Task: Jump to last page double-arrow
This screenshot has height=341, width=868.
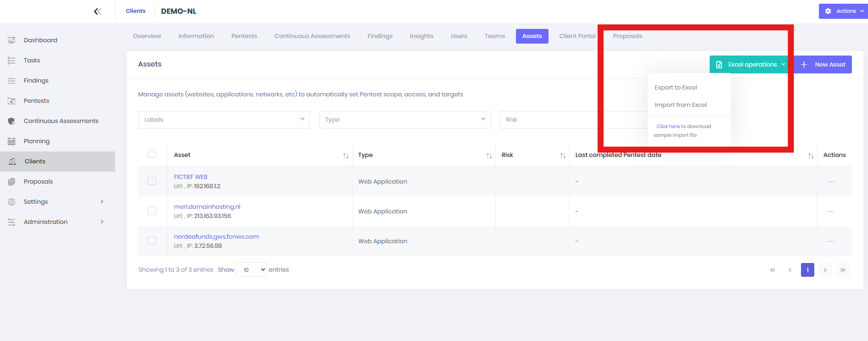Action: (x=843, y=270)
